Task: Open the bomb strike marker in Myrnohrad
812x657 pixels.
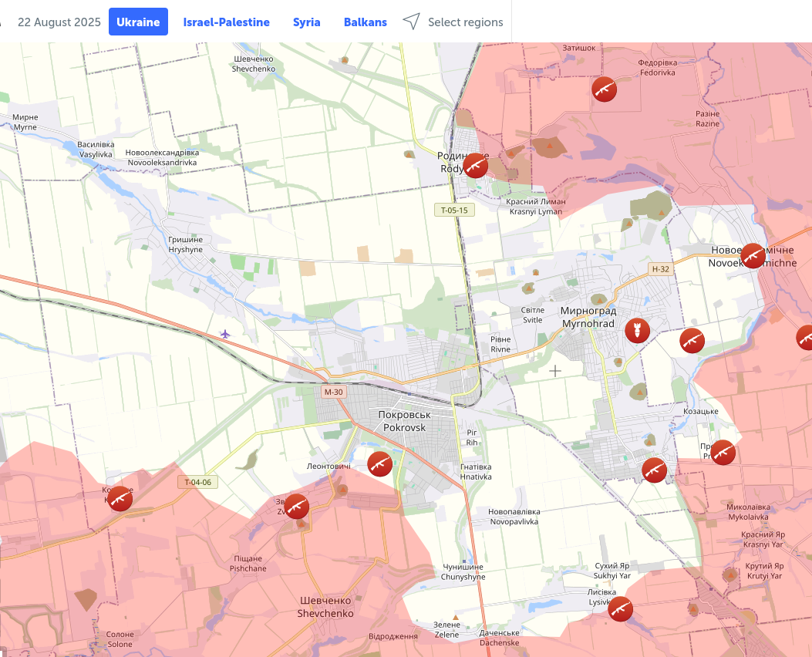Action: (638, 330)
